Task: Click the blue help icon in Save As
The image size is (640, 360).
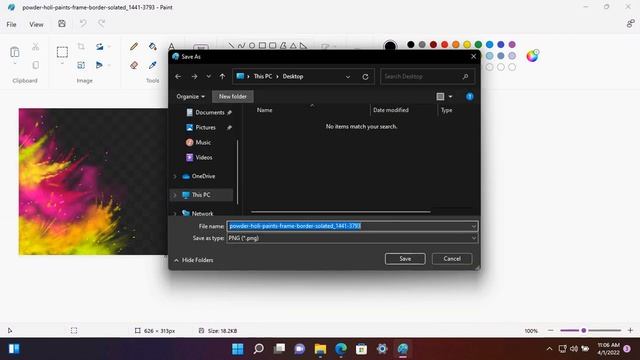Action: click(470, 96)
